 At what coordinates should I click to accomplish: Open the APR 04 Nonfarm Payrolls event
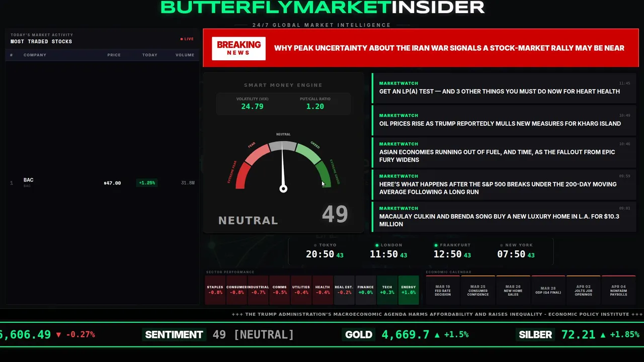[619, 290]
